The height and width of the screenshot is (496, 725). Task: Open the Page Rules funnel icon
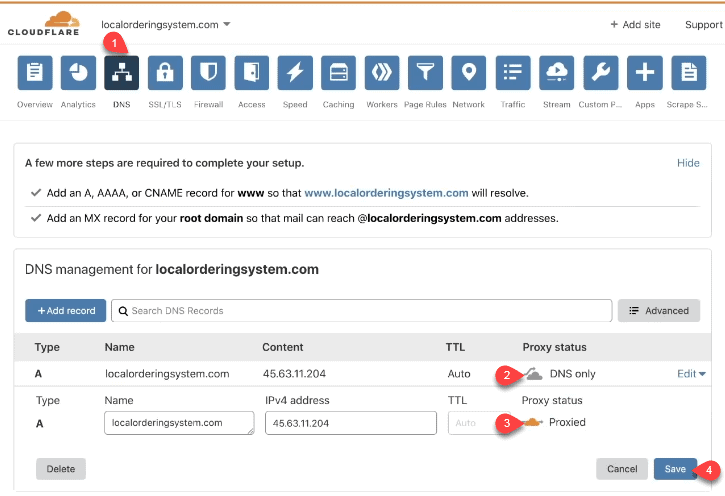click(425, 73)
